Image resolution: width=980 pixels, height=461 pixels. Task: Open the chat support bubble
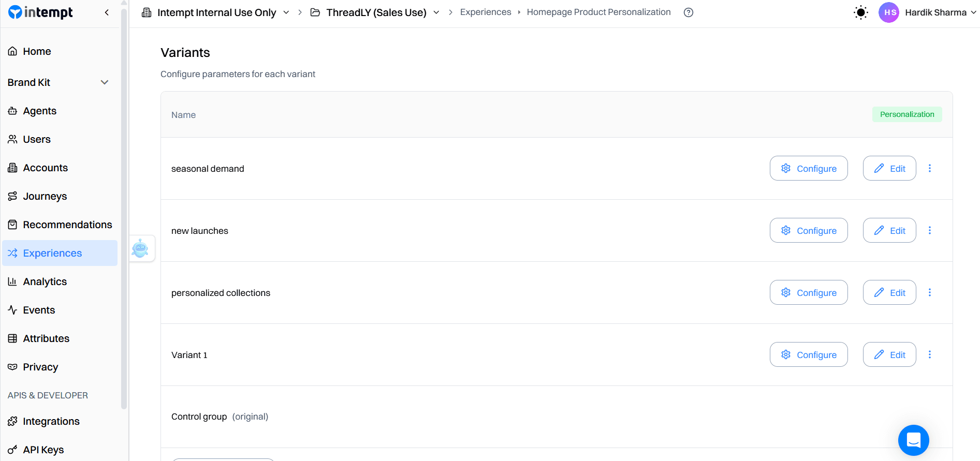click(x=913, y=440)
